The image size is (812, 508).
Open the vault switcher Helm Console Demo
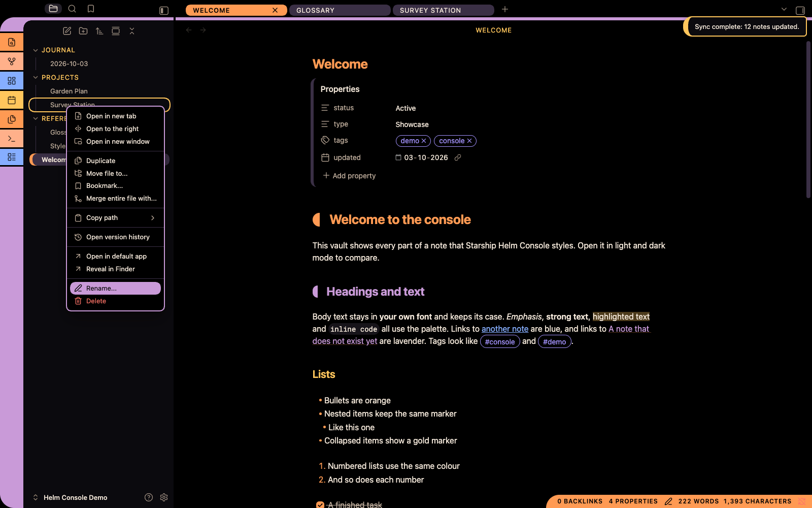point(70,497)
